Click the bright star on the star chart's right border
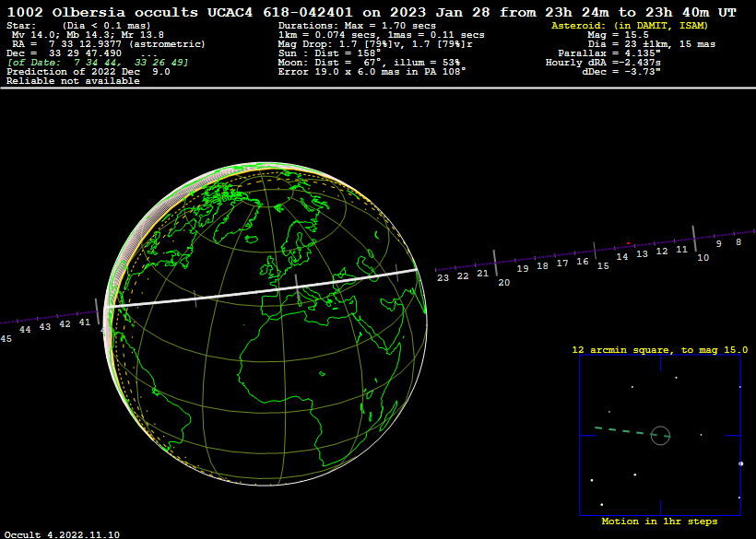This screenshot has width=756, height=539. tap(740, 463)
